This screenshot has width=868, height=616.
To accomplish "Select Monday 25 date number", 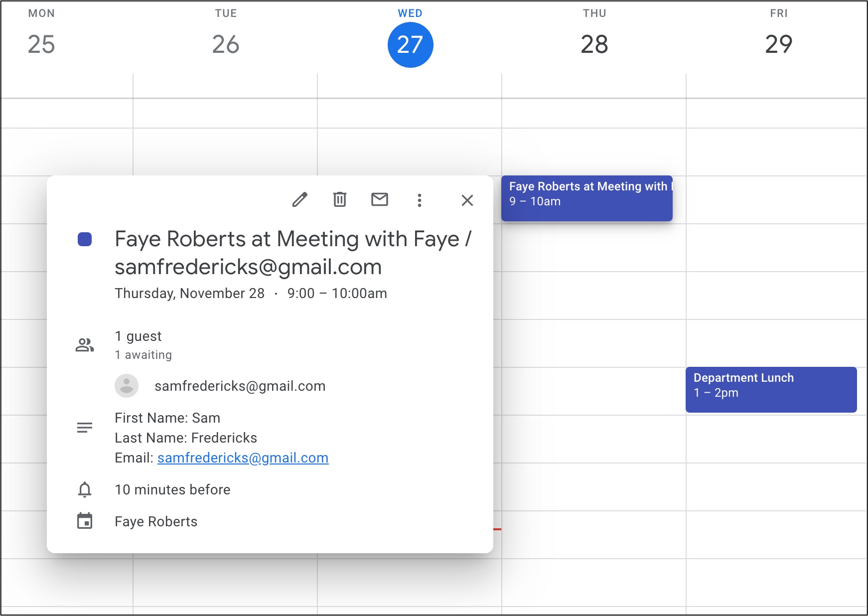I will coord(41,45).
